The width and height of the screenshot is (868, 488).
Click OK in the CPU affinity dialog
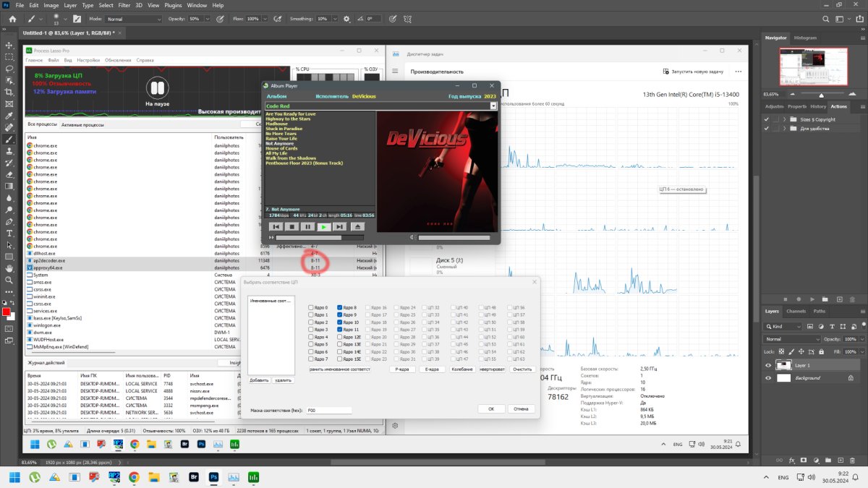click(491, 408)
